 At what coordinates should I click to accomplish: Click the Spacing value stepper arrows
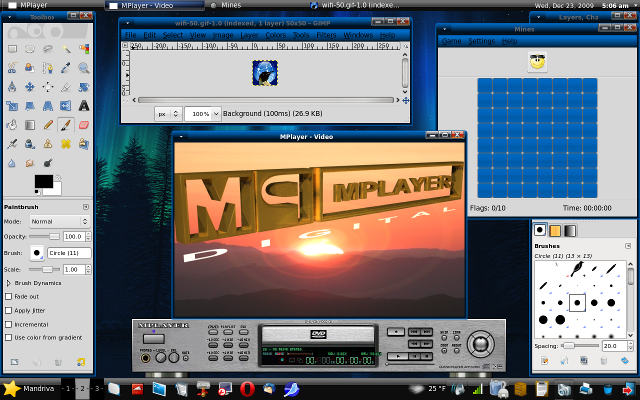click(x=631, y=346)
